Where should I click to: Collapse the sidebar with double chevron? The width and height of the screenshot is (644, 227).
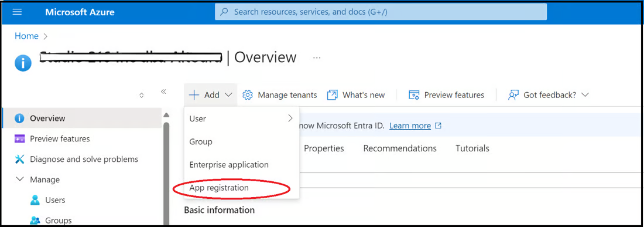(x=163, y=92)
